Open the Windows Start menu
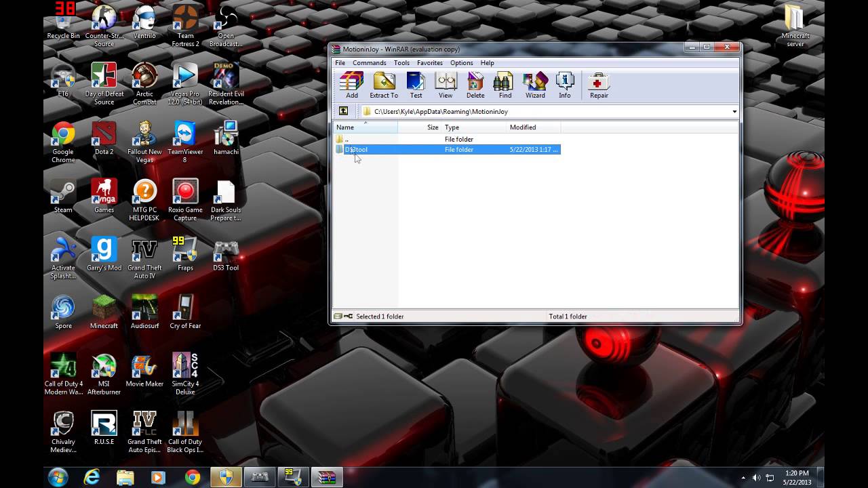The image size is (868, 488). point(58,477)
